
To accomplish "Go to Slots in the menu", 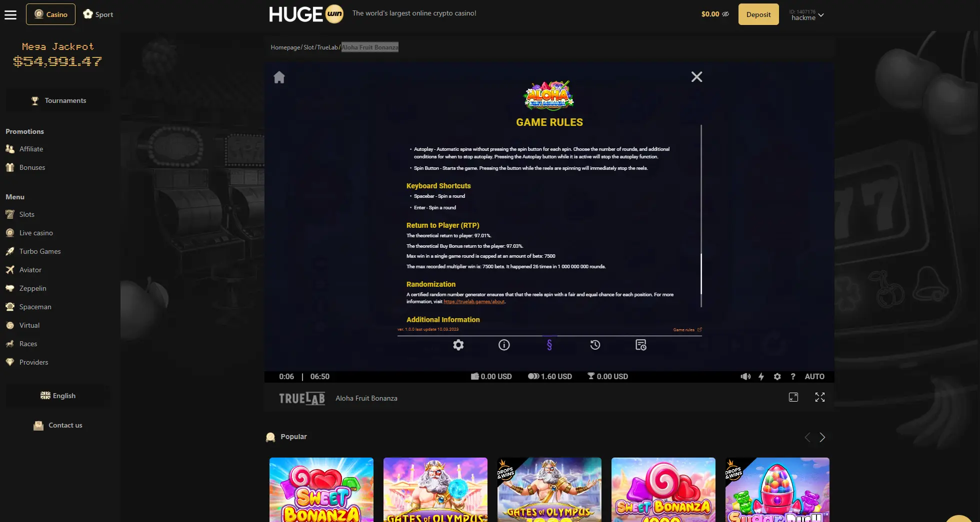I will click(26, 214).
